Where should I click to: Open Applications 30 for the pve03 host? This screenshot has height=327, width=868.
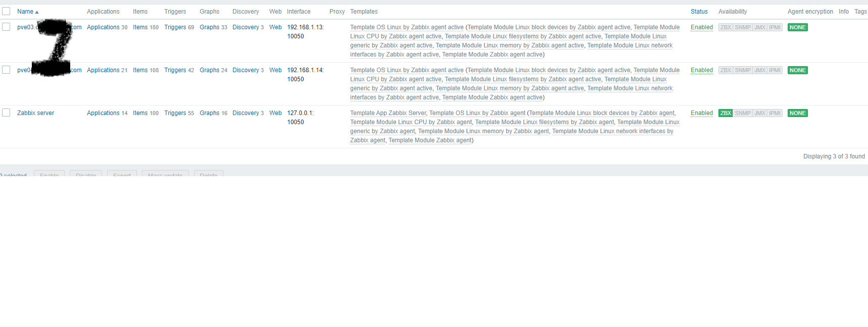click(x=103, y=27)
